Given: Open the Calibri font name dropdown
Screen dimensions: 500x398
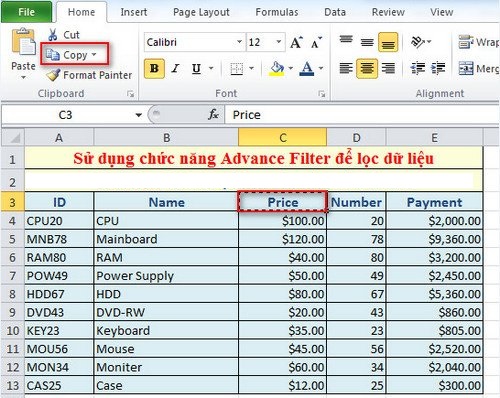Looking at the screenshot, I should pos(239,42).
